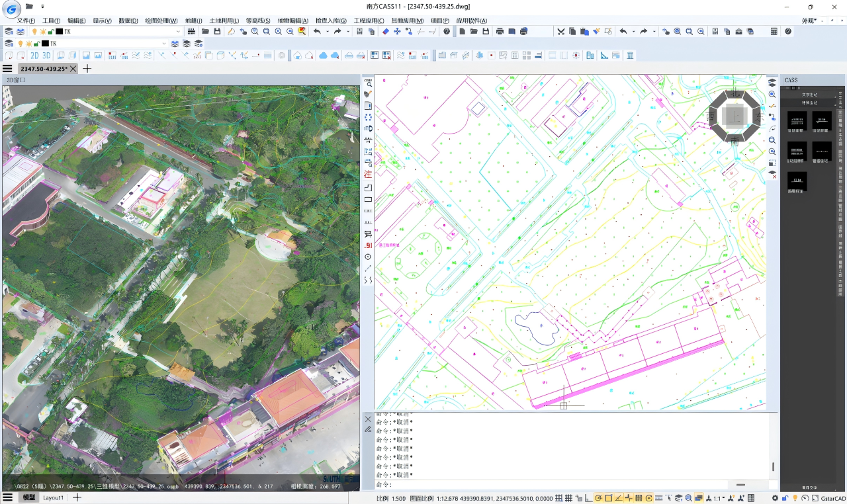Click the .9! elevation point tool icon
This screenshot has height=504, width=847.
tap(368, 245)
